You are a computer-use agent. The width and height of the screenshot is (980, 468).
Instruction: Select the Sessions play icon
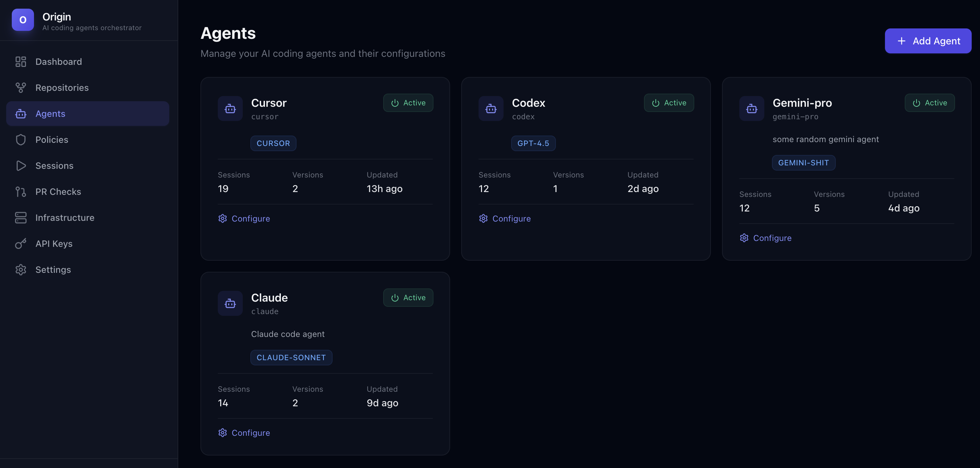[20, 165]
